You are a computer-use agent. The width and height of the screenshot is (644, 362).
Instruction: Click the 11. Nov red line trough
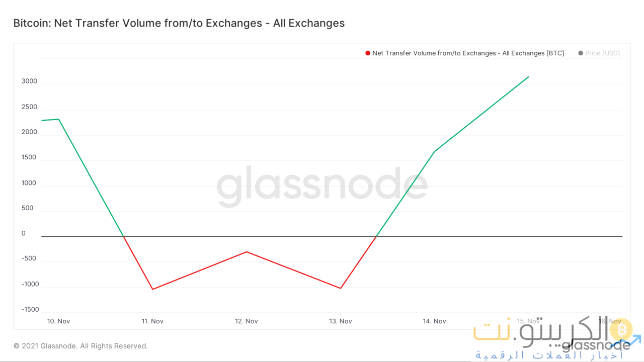point(152,289)
